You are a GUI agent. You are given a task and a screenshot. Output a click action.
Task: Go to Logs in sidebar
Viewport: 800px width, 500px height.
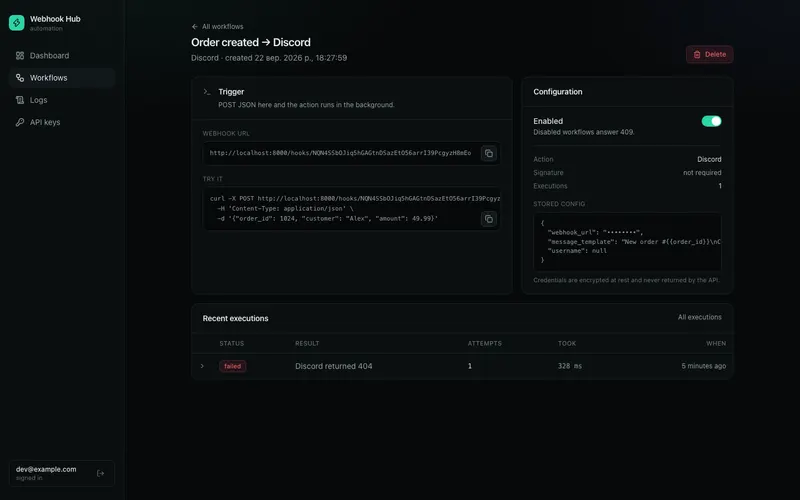pyautogui.click(x=62, y=100)
